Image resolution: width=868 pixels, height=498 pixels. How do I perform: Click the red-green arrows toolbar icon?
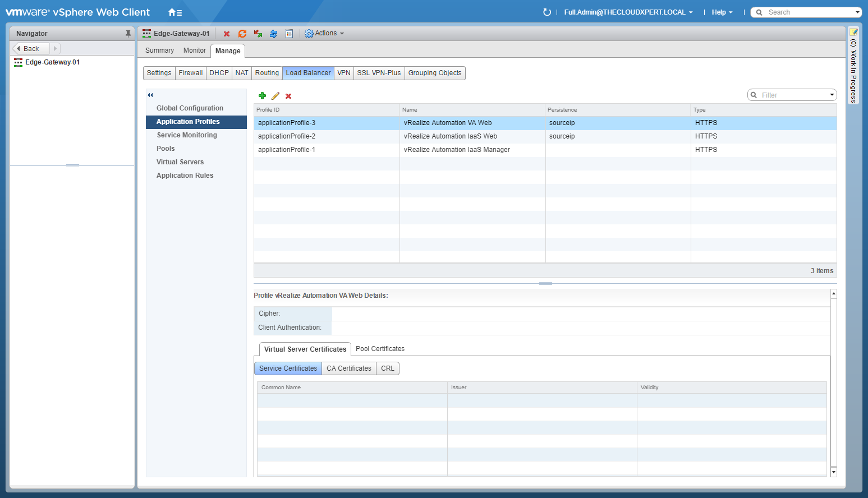click(258, 34)
